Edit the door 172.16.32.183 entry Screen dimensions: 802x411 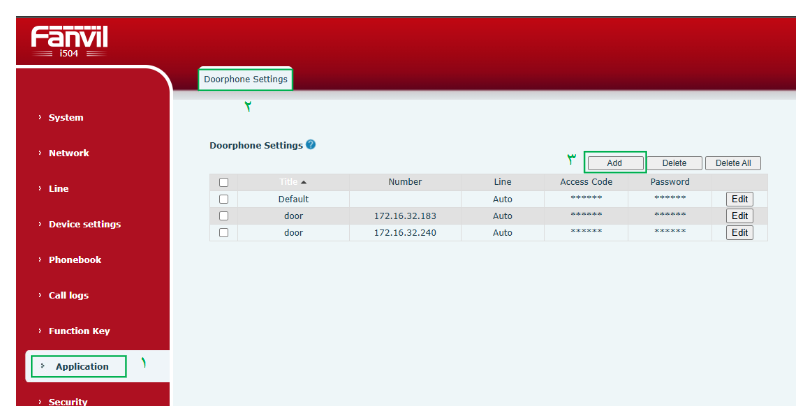740,216
